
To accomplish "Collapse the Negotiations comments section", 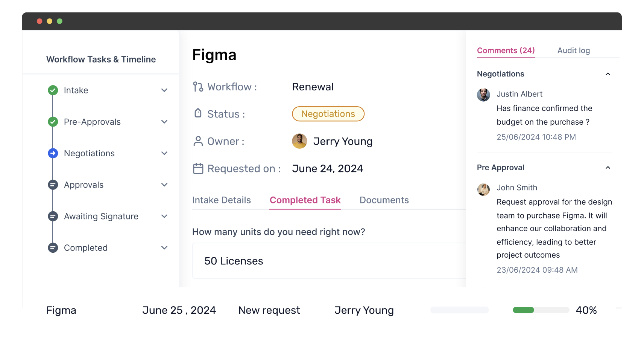I will tap(608, 74).
